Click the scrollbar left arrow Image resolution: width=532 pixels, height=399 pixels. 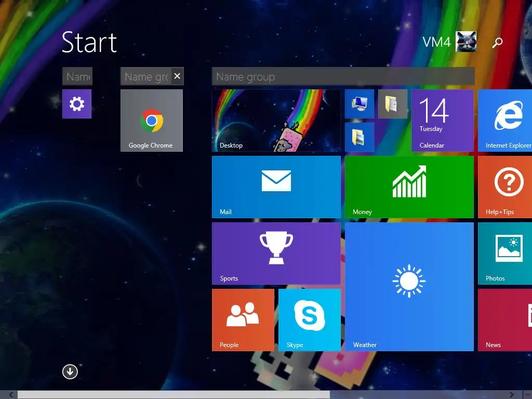tap(11, 395)
